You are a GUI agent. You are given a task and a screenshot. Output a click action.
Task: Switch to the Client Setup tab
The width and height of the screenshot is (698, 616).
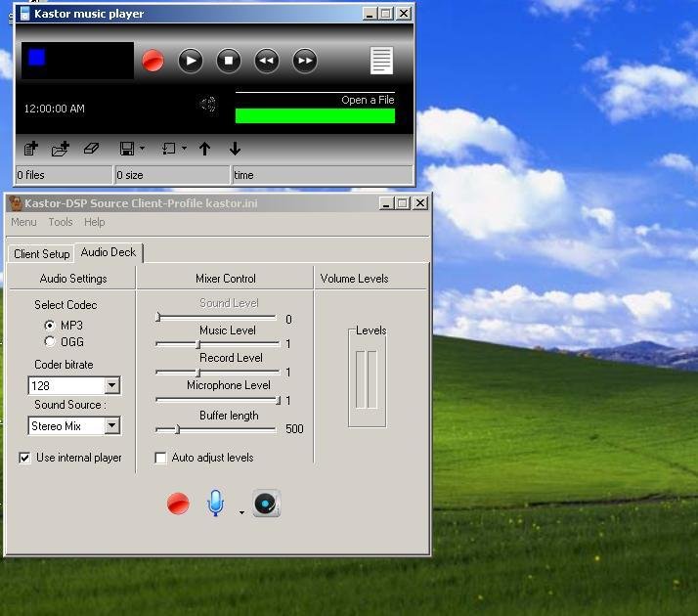[41, 253]
